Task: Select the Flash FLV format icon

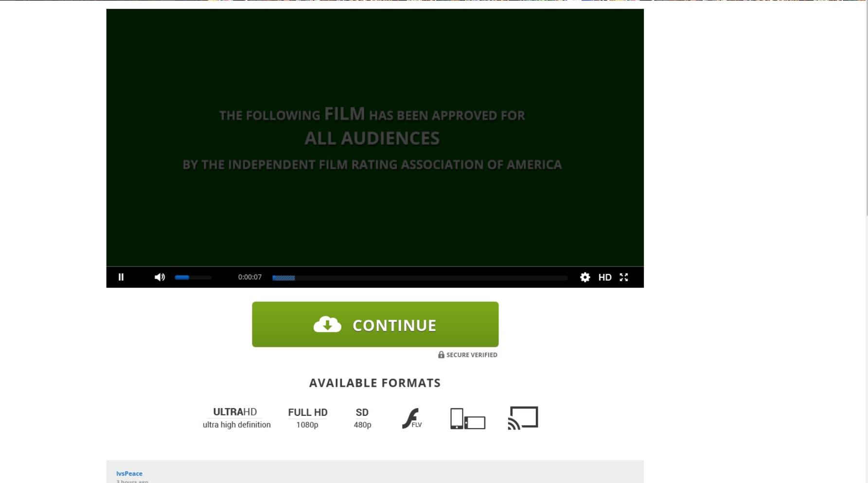Action: point(411,418)
